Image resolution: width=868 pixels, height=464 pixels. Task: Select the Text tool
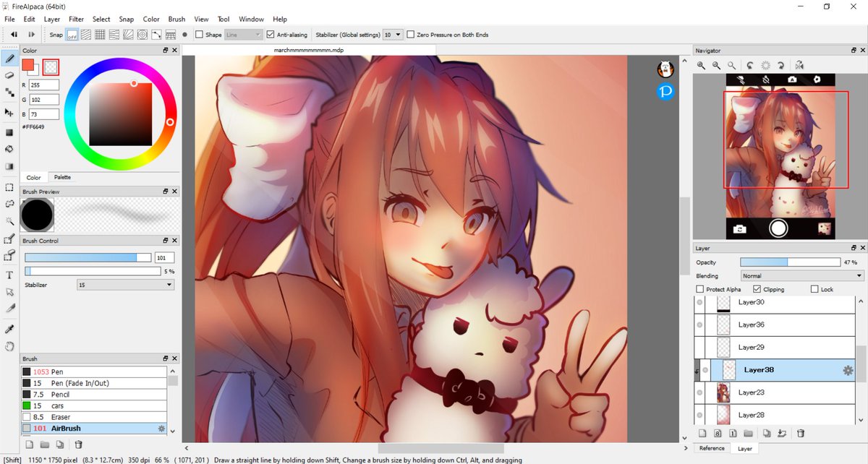coord(9,275)
